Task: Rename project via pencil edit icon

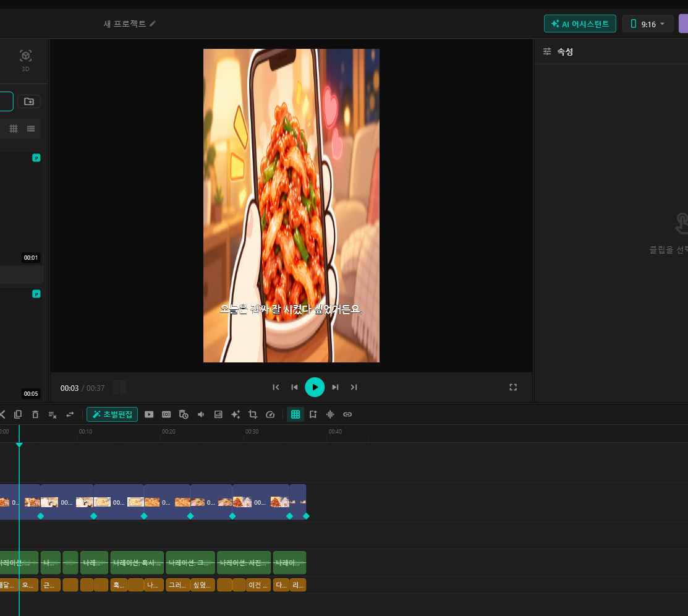Action: click(153, 24)
